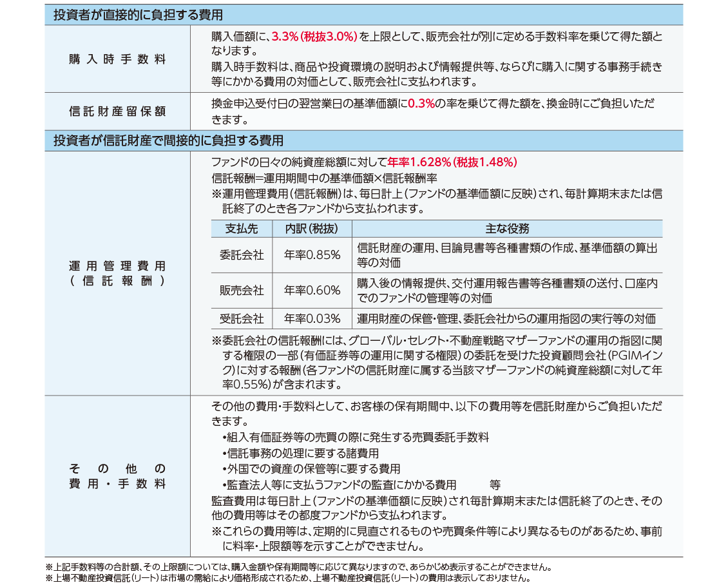Click the red 0.3% rate text
The width and height of the screenshot is (728, 585).
[421, 104]
